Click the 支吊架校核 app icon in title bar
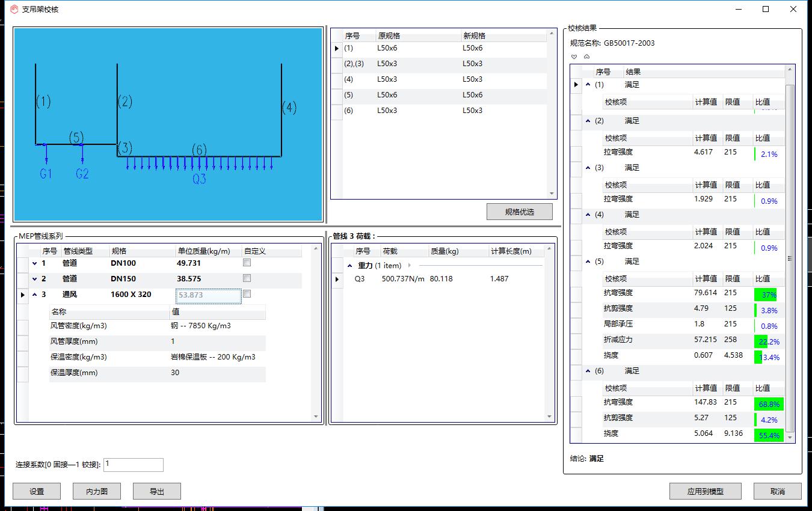812x511 pixels. tap(14, 9)
